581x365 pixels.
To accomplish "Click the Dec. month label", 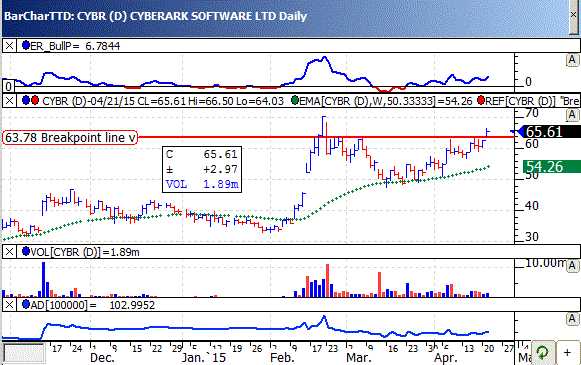I will [102, 358].
